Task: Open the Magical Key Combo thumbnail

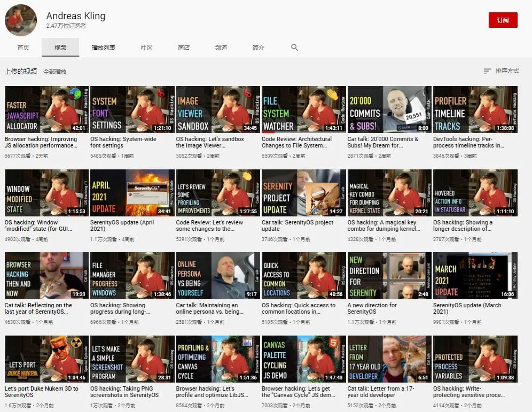Action: point(389,193)
